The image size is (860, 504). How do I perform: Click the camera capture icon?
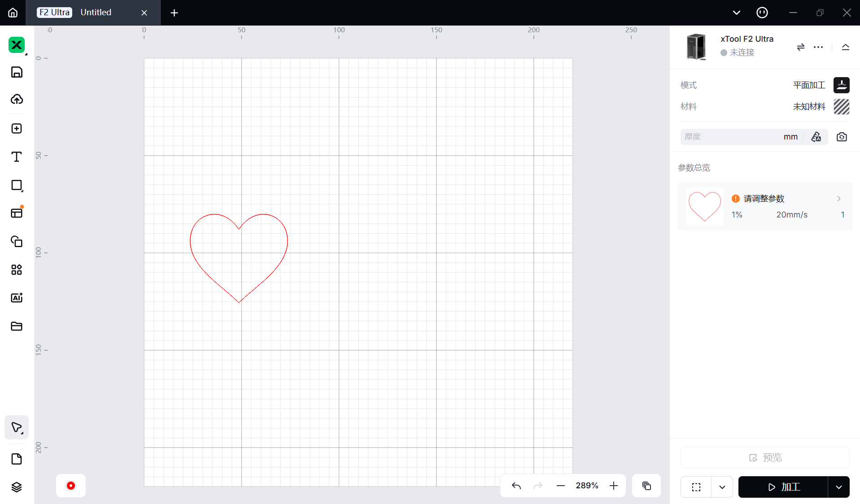[x=842, y=137]
